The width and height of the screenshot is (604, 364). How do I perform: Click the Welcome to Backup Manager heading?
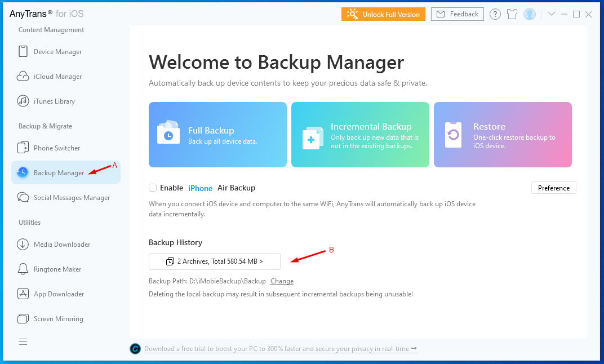[x=276, y=62]
